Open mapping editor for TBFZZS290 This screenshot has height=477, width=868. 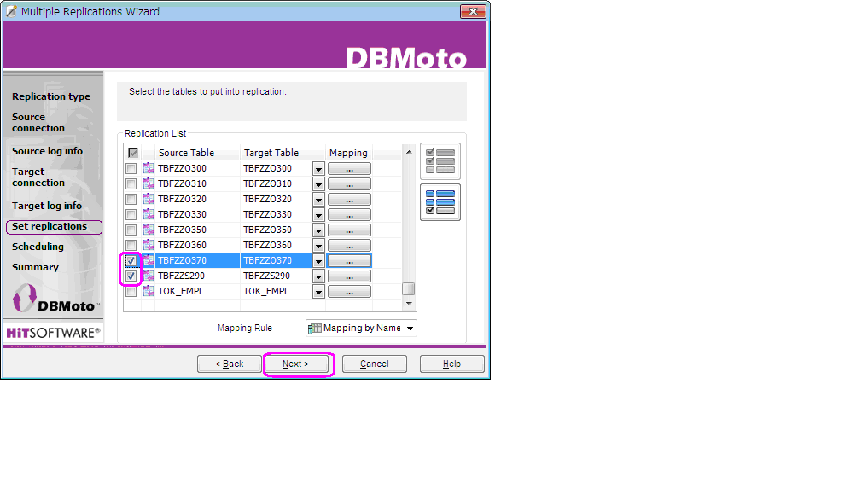(349, 276)
